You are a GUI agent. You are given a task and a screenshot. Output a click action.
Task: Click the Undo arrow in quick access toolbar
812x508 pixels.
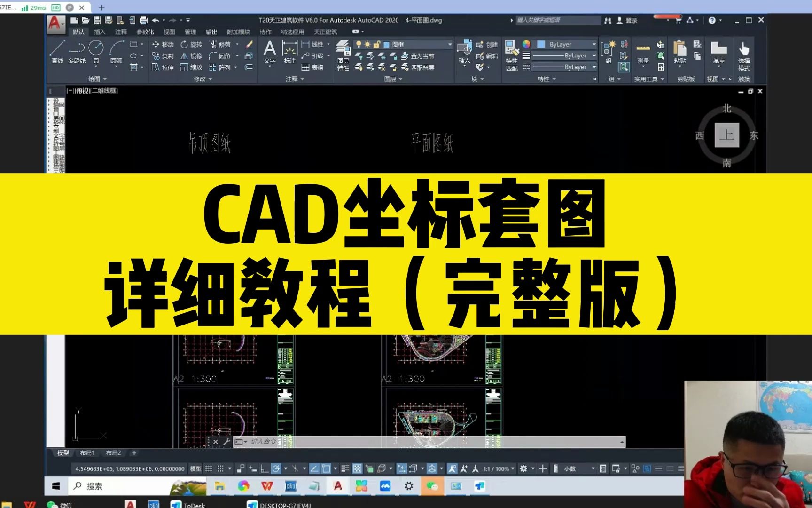pyautogui.click(x=156, y=20)
